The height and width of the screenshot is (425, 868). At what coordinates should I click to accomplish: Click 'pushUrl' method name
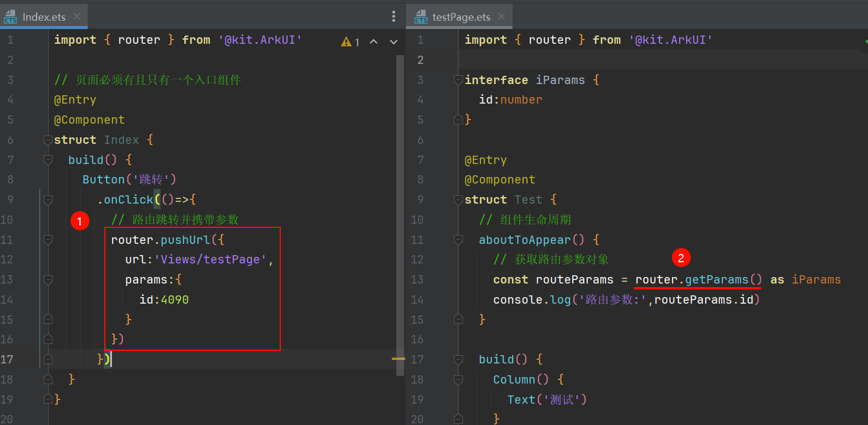pos(185,240)
